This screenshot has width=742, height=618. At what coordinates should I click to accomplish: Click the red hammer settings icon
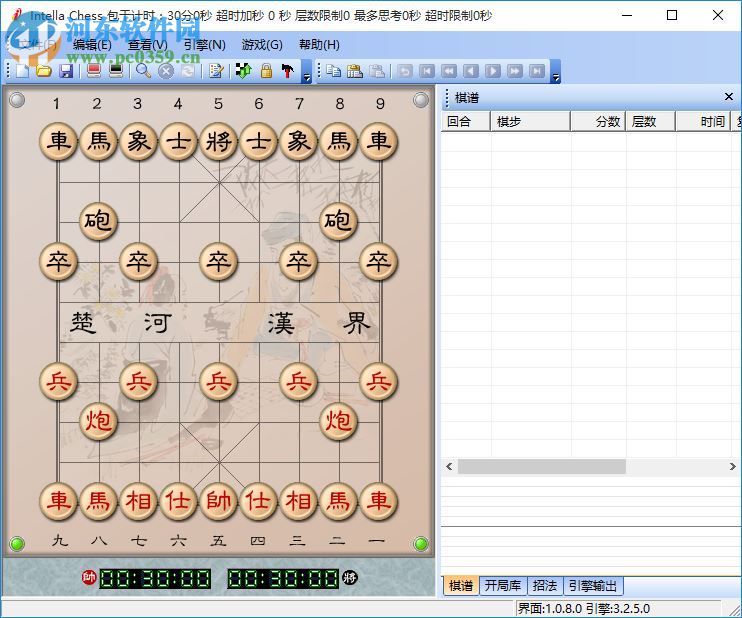coord(288,71)
